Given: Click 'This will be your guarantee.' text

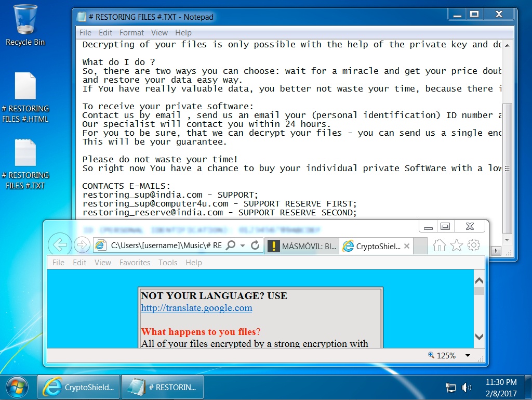Looking at the screenshot, I should point(155,142).
